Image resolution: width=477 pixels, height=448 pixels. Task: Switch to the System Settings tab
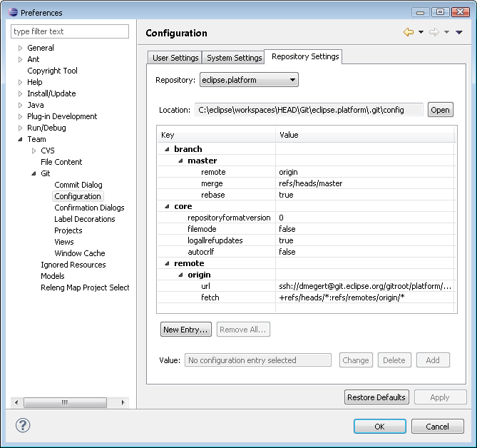pyautogui.click(x=234, y=58)
